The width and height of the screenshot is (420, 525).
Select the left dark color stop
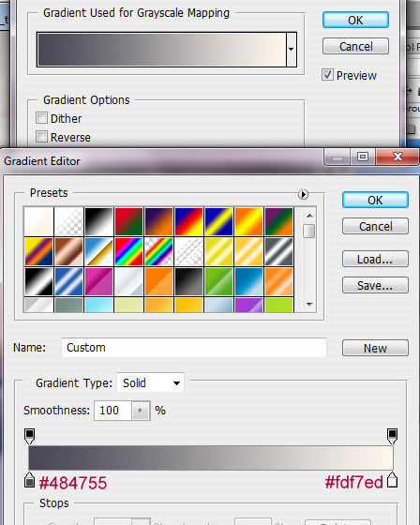coord(29,479)
